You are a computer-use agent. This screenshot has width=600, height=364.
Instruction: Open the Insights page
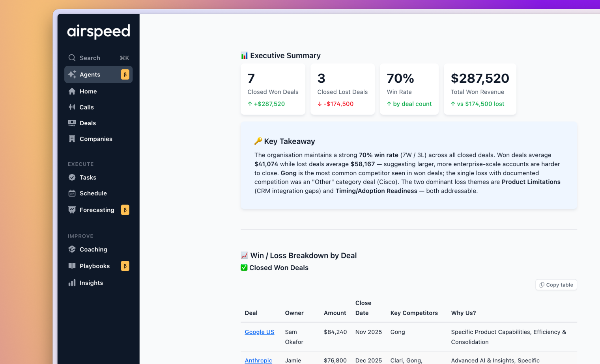(x=98, y=283)
